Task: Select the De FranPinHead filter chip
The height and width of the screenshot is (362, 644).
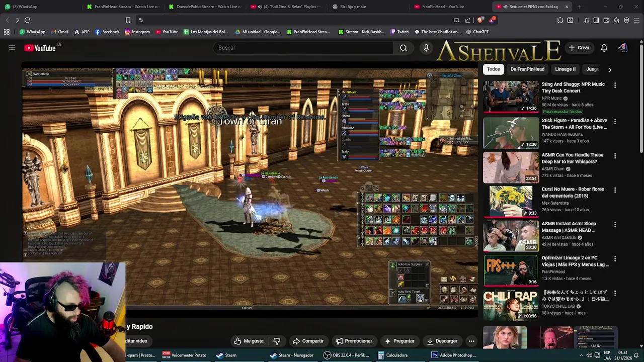Action: point(527,69)
